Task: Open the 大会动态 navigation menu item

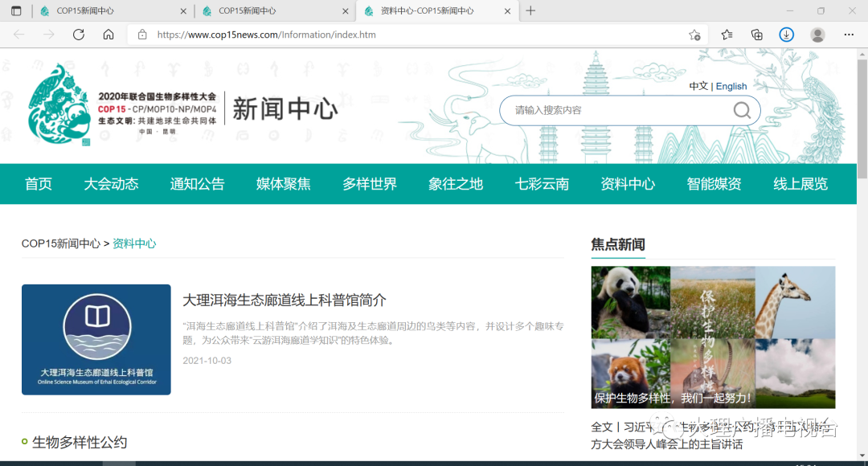Action: [x=111, y=184]
